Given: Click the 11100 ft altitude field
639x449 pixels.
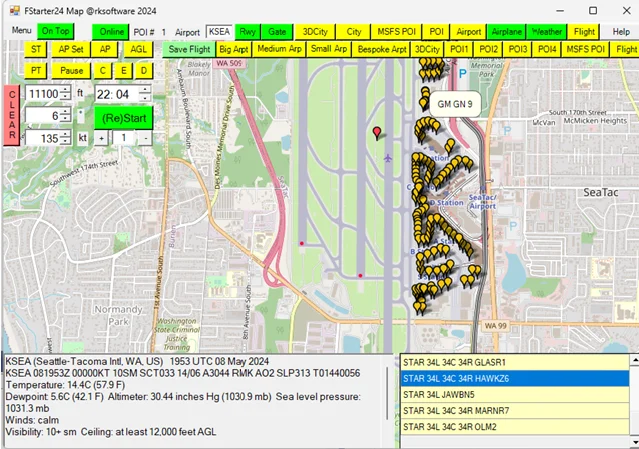Looking at the screenshot, I should [x=42, y=94].
